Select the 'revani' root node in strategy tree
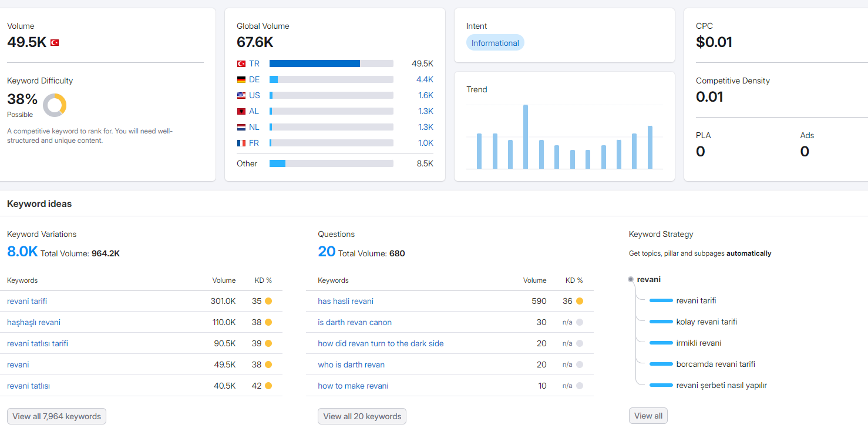This screenshot has height=438, width=868. (x=648, y=279)
